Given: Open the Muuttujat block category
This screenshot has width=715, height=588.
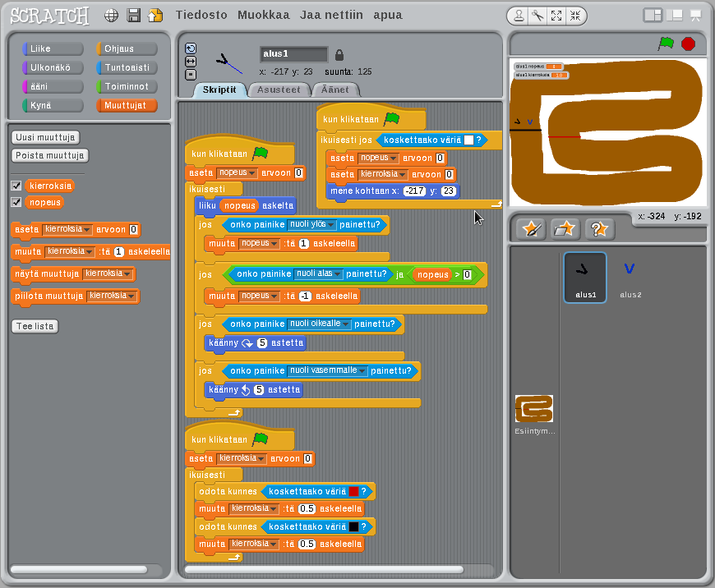Looking at the screenshot, I should [x=127, y=105].
